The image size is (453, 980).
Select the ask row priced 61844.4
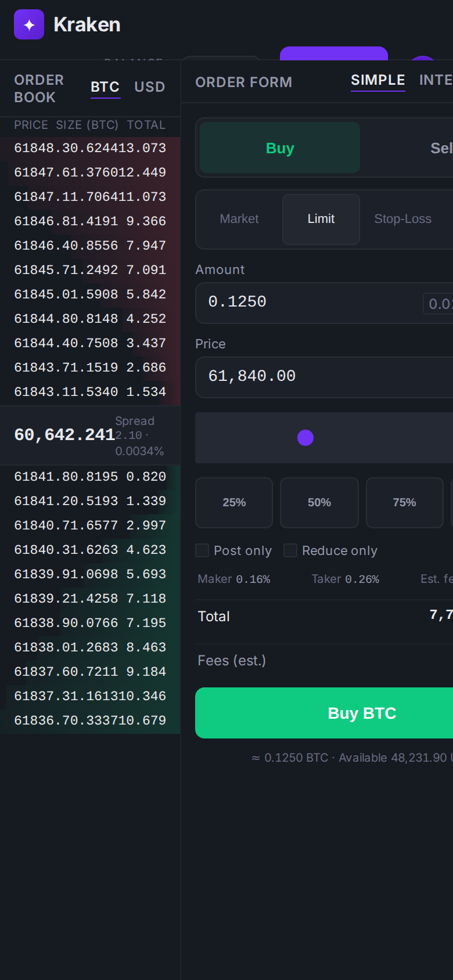(x=90, y=343)
